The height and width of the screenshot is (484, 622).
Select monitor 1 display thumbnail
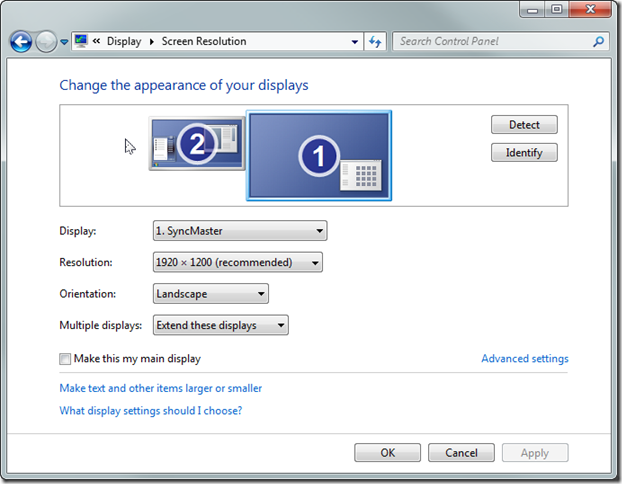click(x=319, y=155)
